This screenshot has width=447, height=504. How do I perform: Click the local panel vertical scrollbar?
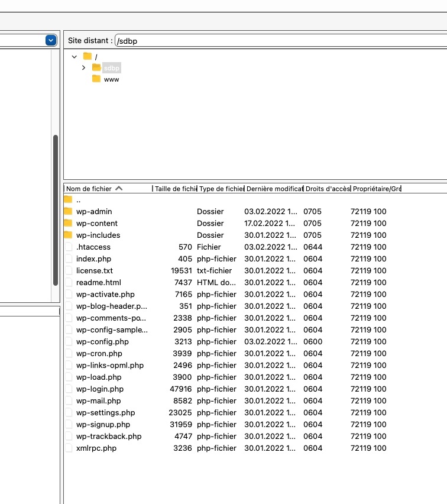[56, 219]
